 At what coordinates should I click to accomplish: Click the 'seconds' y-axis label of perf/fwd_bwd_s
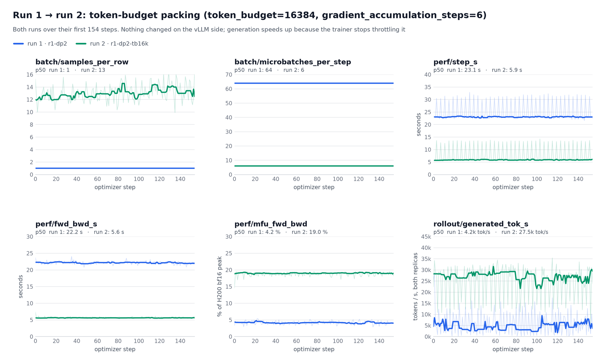[x=21, y=286]
